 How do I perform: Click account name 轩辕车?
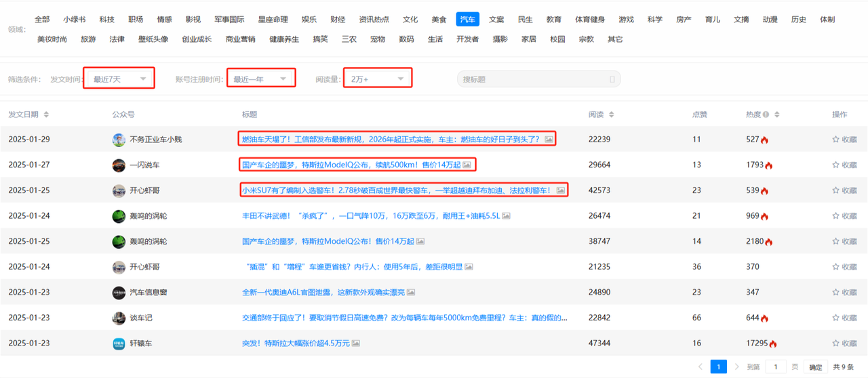pyautogui.click(x=141, y=343)
